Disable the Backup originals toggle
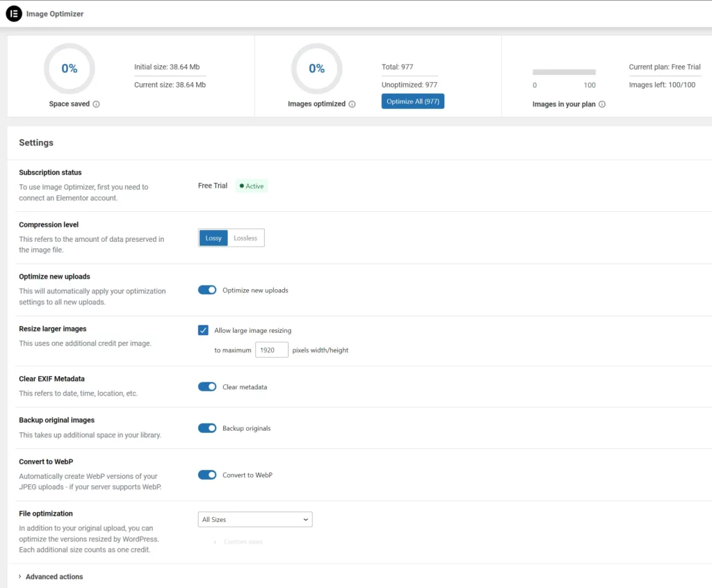 point(207,428)
